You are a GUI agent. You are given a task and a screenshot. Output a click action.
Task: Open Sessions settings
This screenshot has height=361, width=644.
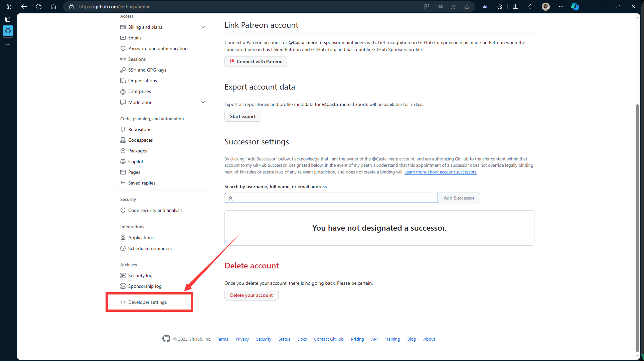[137, 59]
